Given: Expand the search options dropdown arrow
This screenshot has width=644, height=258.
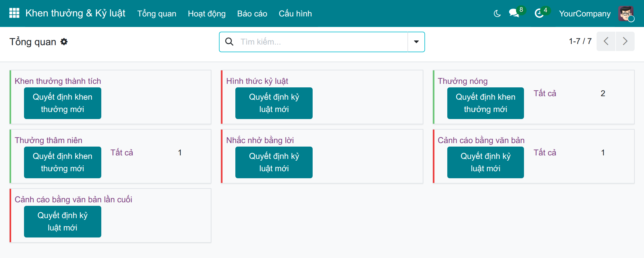Looking at the screenshot, I should coord(416,42).
